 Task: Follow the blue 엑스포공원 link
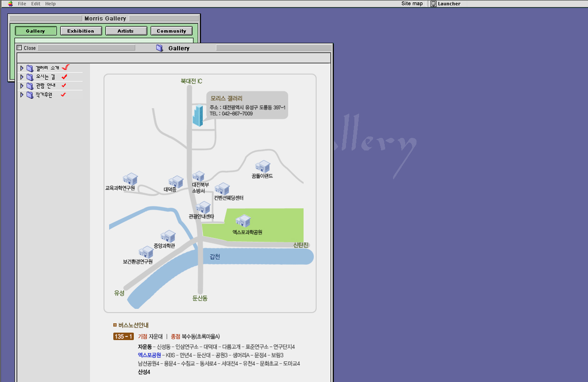coord(149,355)
